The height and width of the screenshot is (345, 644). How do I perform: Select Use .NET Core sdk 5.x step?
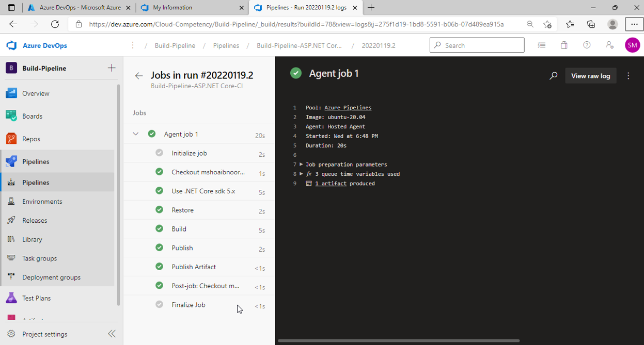[199, 191]
